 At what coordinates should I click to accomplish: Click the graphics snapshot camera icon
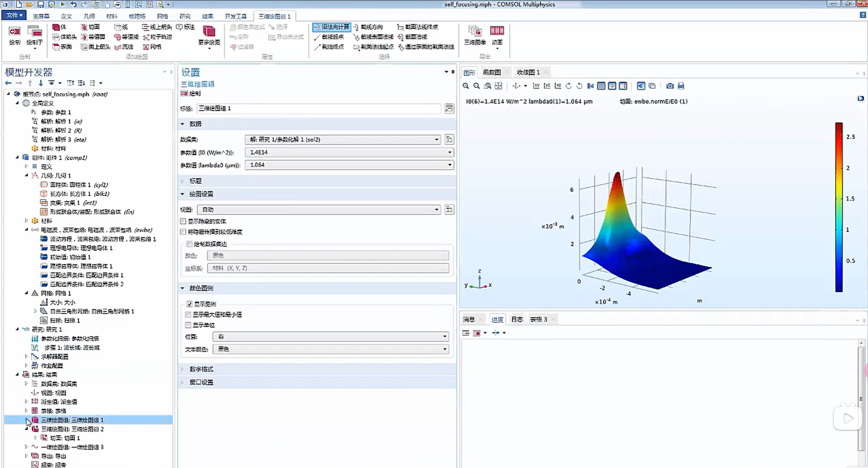(x=670, y=86)
